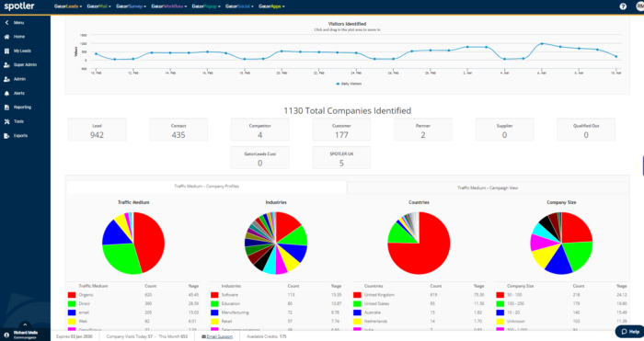Switch to Traffic Medium Campaign View tab
The width and height of the screenshot is (644, 341).
488,188
